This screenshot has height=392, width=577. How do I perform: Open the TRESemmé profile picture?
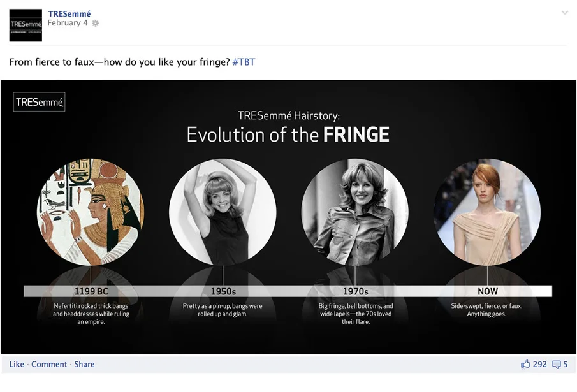pyautogui.click(x=26, y=25)
